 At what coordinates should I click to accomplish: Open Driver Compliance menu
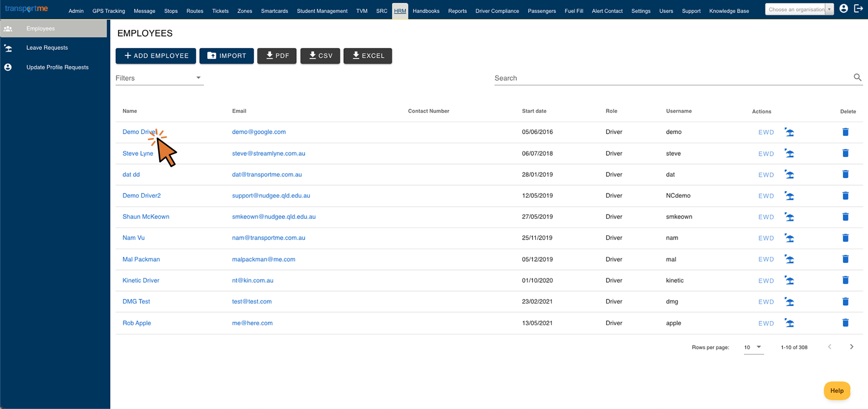point(497,11)
